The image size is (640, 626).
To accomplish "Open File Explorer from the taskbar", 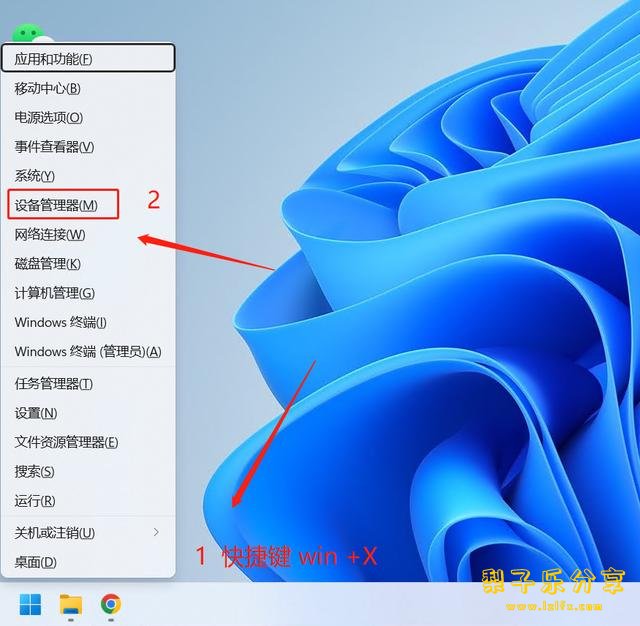I will coord(71,605).
